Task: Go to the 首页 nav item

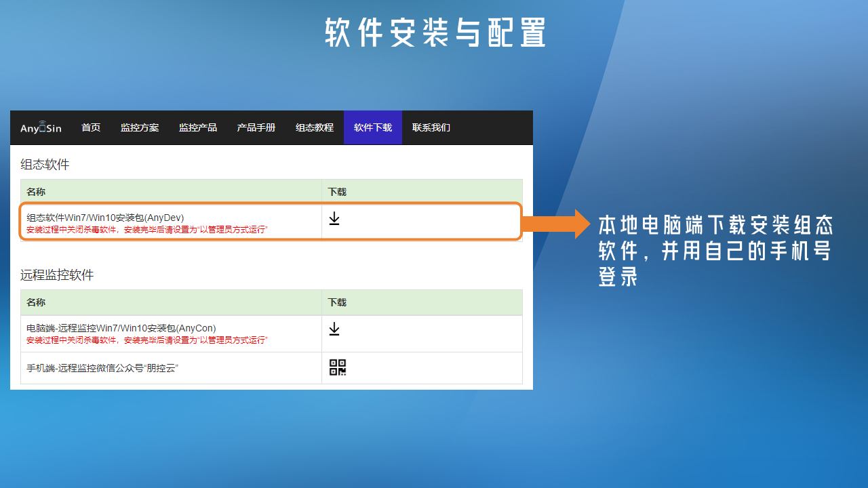Action: pyautogui.click(x=91, y=127)
